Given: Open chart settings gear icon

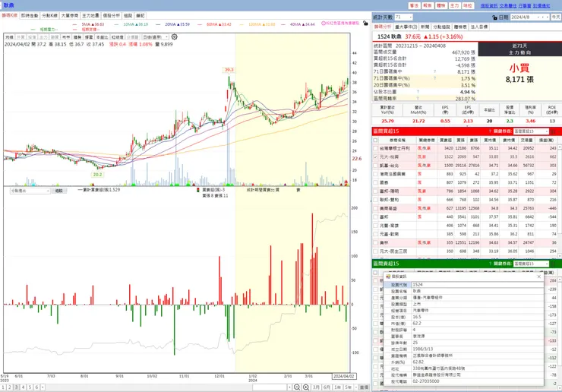Looking at the screenshot, I should tap(174, 37).
